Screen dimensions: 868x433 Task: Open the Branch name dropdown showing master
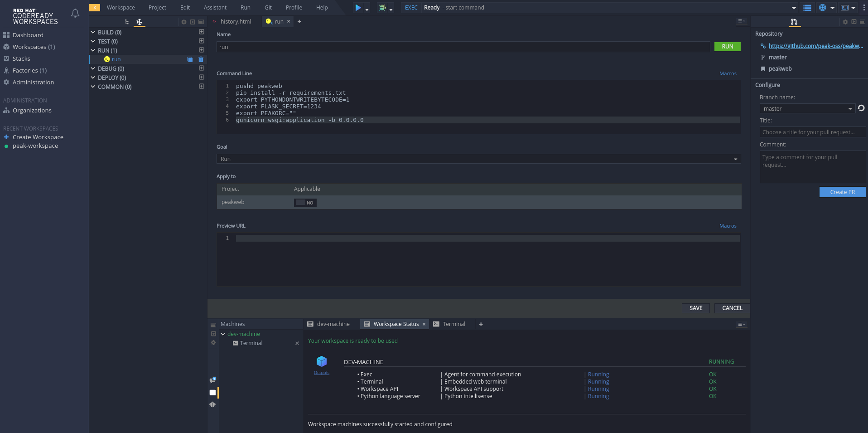coord(807,109)
